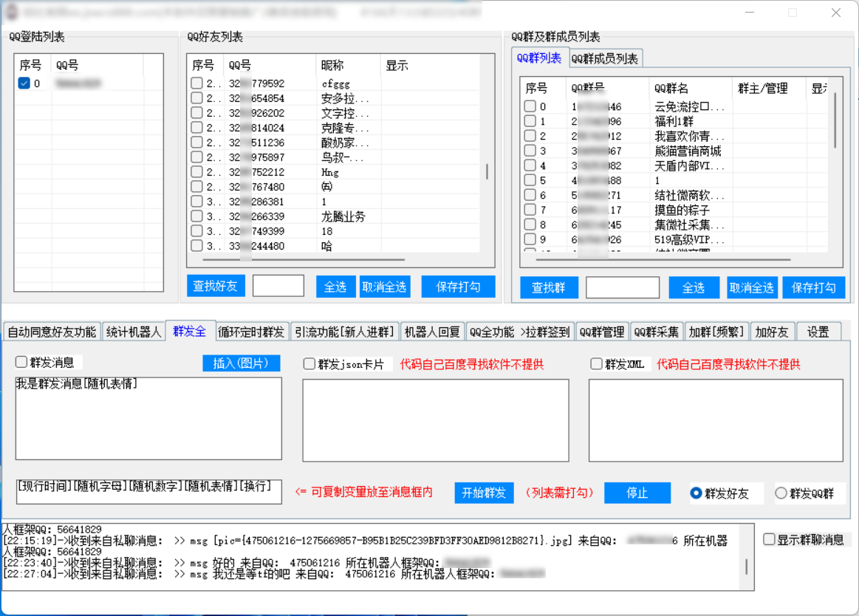
Task: Tick the group row 福利1群
Action: [530, 121]
